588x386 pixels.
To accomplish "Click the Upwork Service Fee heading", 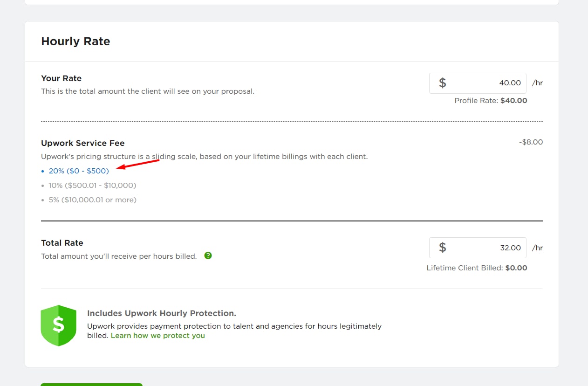I will [x=83, y=143].
